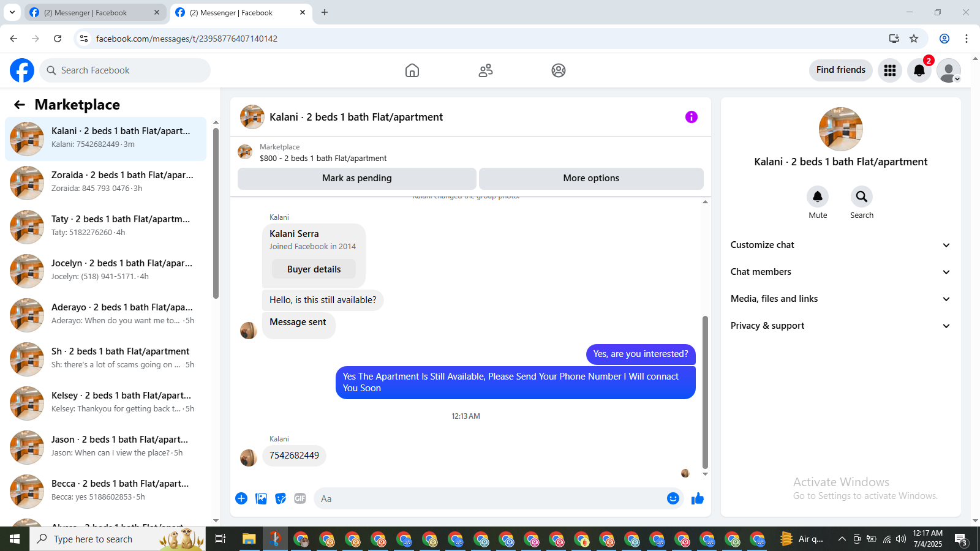Click the Chrome address bar URL
This screenshot has height=551, width=980.
coord(187,39)
